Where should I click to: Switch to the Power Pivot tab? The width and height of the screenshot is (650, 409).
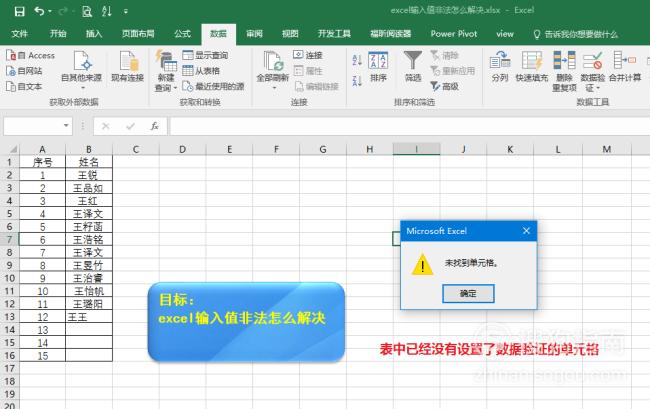click(x=454, y=34)
